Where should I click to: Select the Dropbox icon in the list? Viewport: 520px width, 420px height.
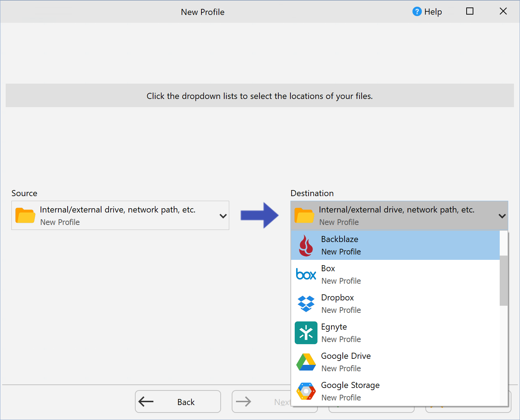pos(306,303)
